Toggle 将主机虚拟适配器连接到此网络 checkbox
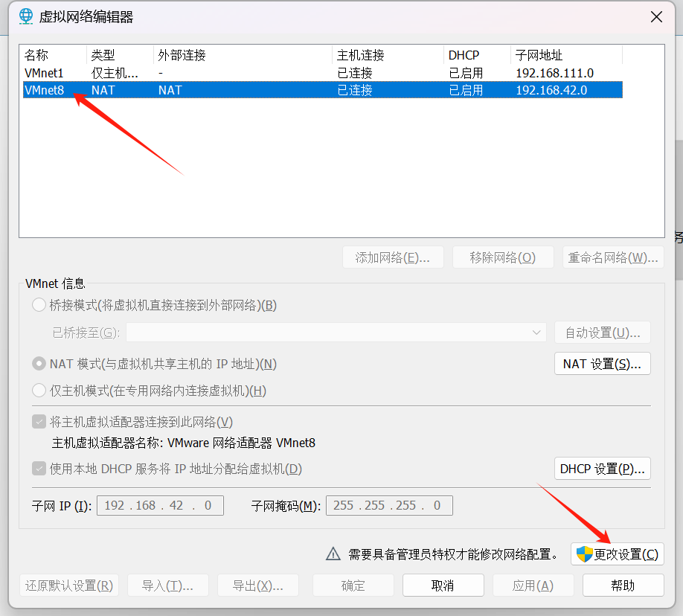Screen dimensions: 683x616 (x=39, y=422)
